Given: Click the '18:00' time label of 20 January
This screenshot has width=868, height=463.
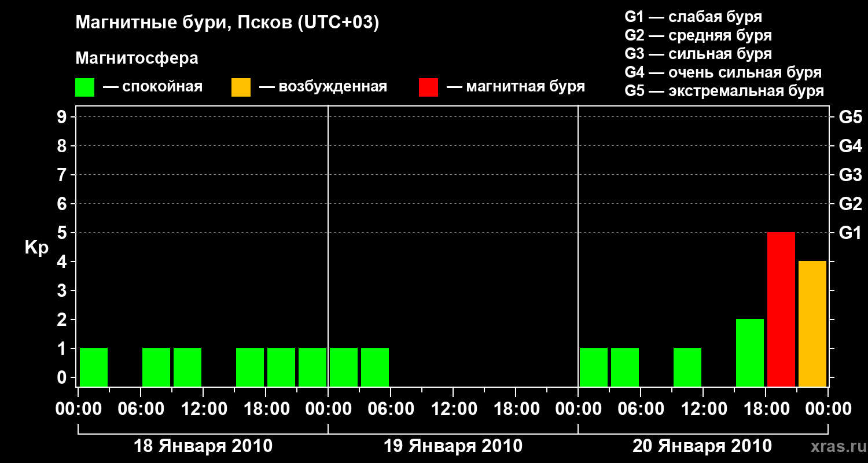Looking at the screenshot, I should pyautogui.click(x=766, y=409).
